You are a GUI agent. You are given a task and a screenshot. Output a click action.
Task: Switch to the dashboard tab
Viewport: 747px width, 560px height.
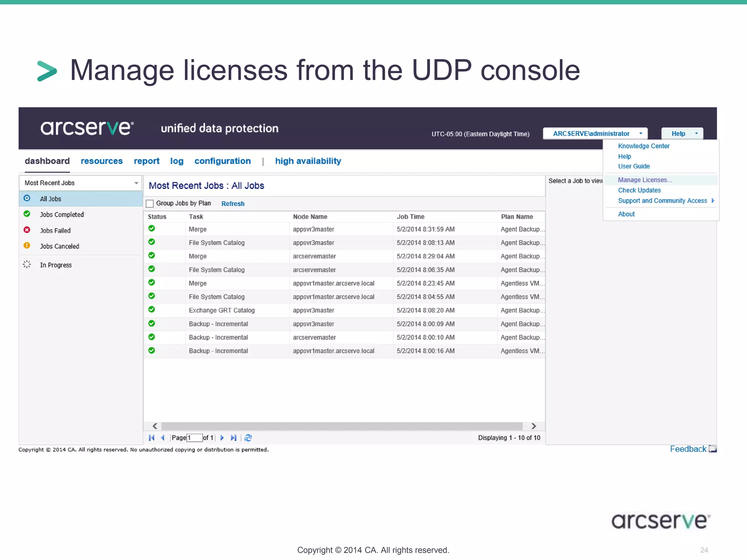tap(47, 161)
